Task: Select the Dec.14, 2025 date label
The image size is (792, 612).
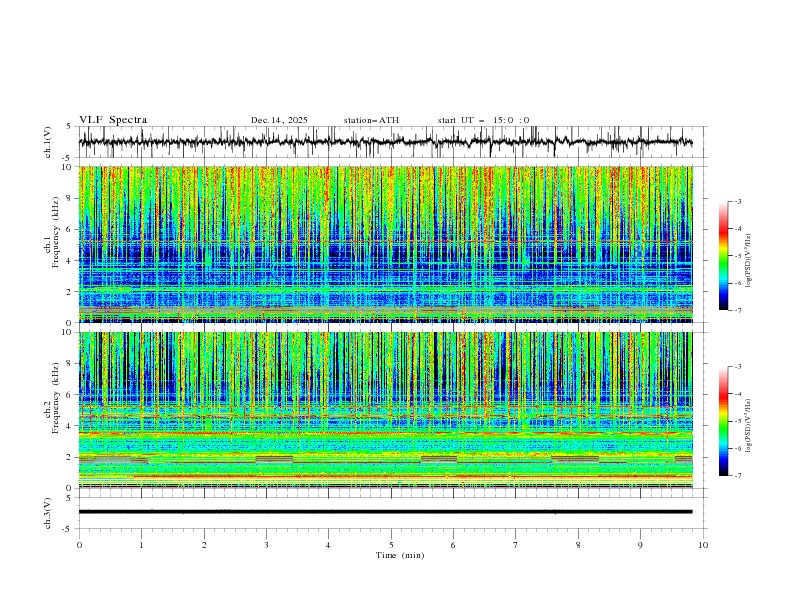Action: [x=279, y=120]
